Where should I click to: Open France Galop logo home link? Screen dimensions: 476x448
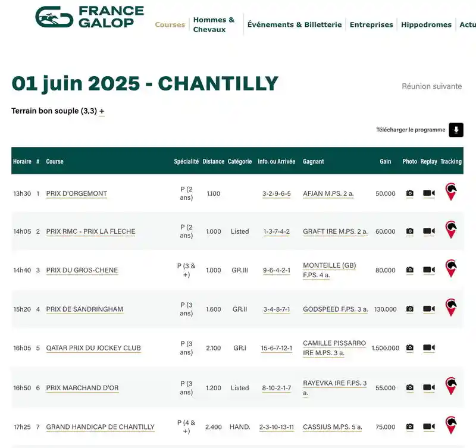point(90,17)
